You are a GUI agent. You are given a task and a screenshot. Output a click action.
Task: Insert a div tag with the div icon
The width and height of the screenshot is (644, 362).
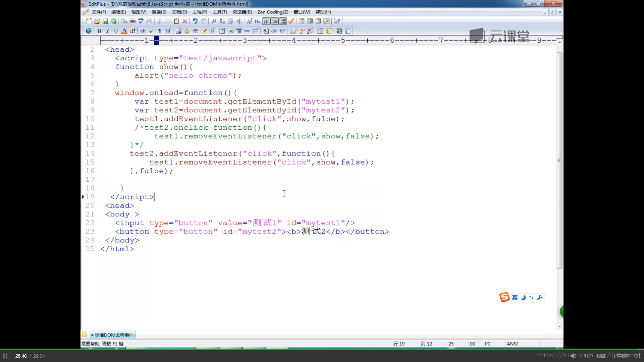tap(274, 31)
